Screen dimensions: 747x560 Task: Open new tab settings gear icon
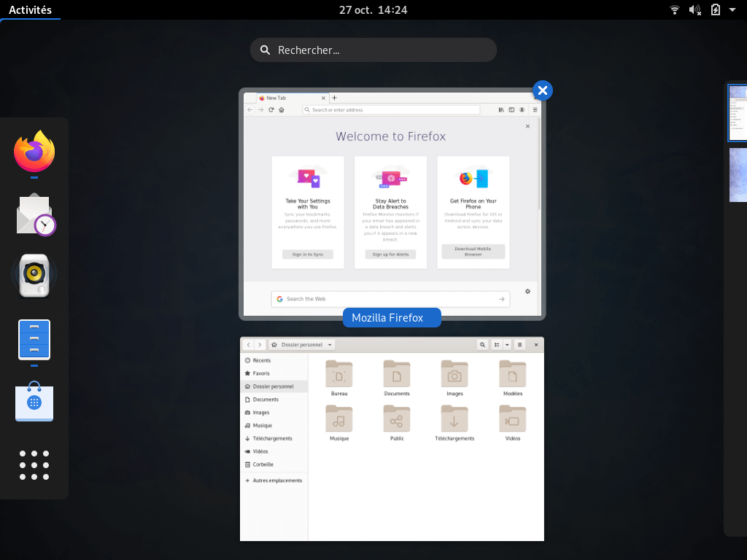pyautogui.click(x=527, y=292)
